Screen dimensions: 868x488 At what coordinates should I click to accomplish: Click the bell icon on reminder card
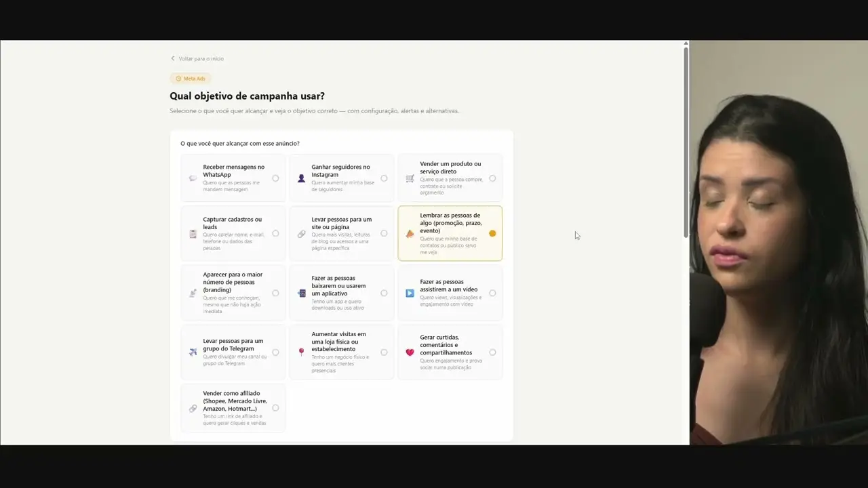[x=410, y=234]
